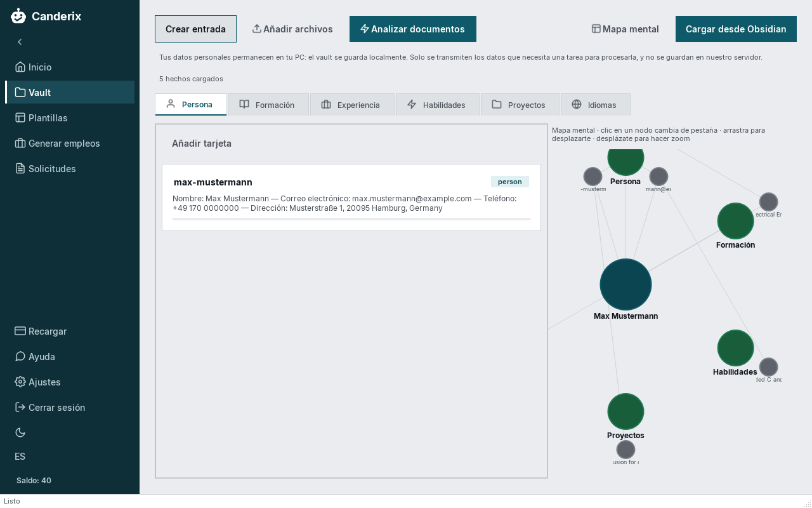812x508 pixels.
Task: Switch to the Experiencia tab
Action: [x=352, y=105]
